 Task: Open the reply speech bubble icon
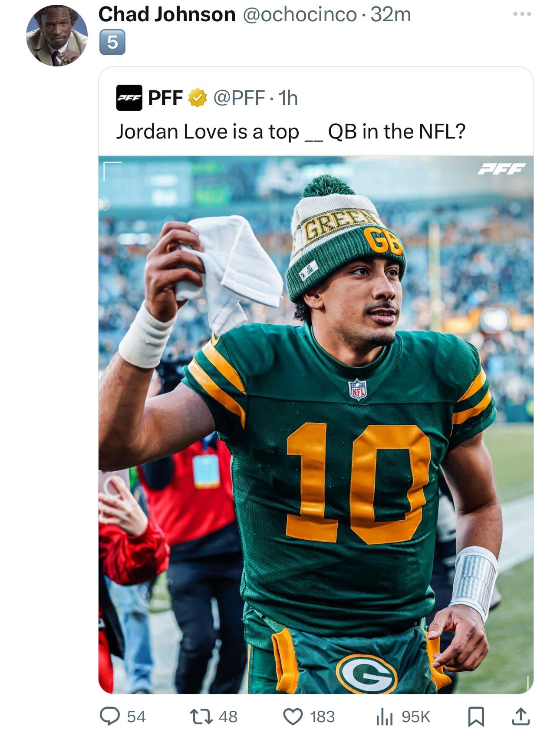[109, 717]
